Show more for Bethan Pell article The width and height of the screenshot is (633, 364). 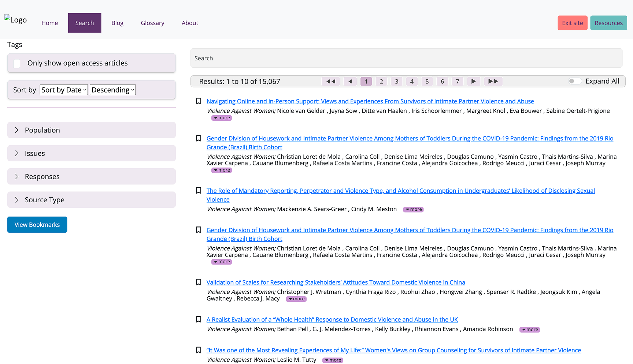[530, 330]
